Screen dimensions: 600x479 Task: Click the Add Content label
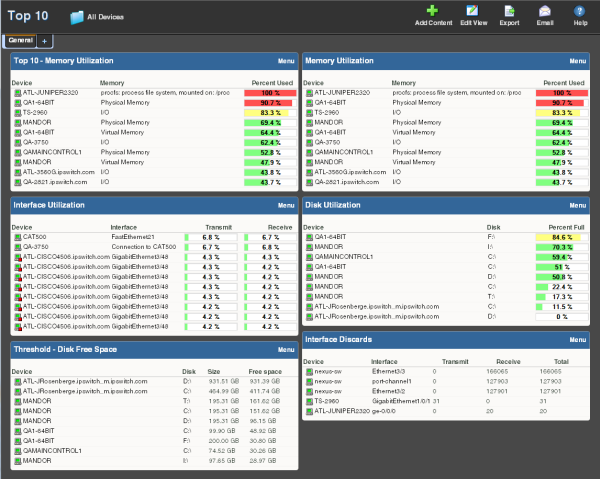(434, 23)
